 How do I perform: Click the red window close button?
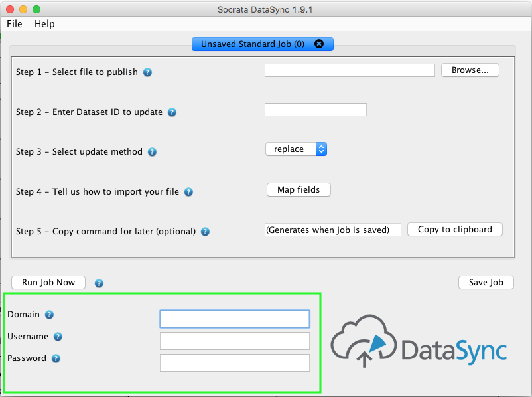[10, 9]
